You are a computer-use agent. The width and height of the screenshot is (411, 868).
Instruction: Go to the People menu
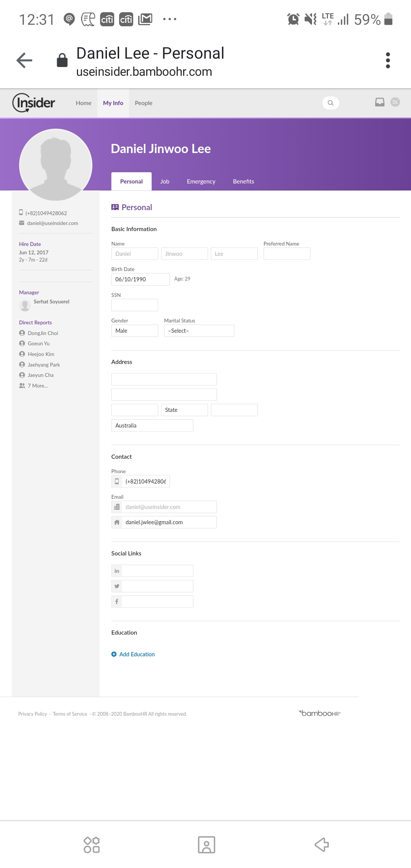point(143,103)
